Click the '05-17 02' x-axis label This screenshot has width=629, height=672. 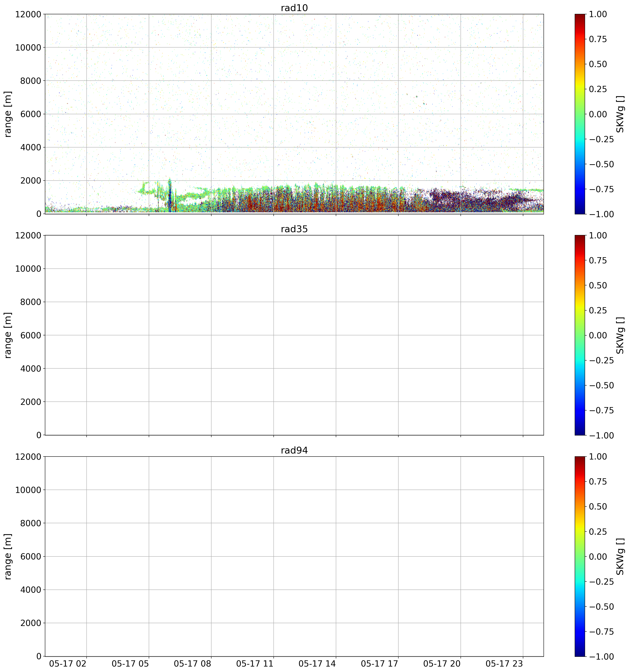coord(68,664)
